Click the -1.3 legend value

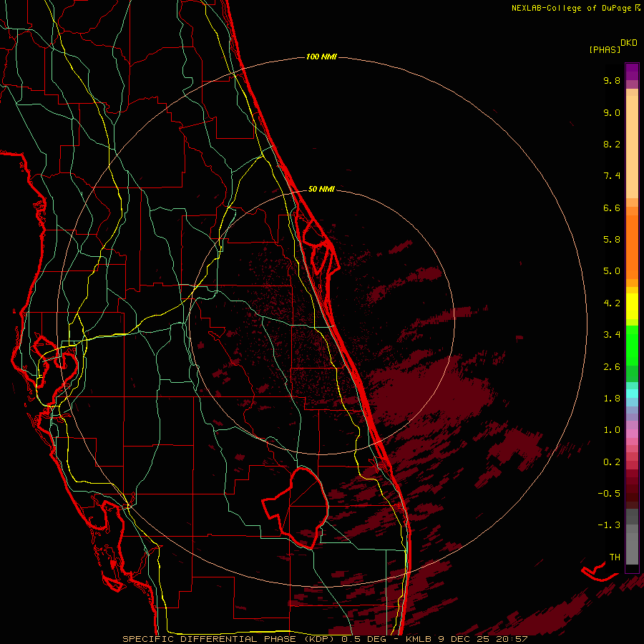(x=609, y=525)
